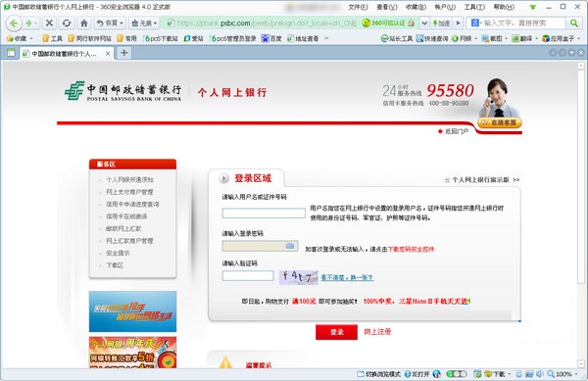
Task: Click the login password field
Action: [x=260, y=246]
